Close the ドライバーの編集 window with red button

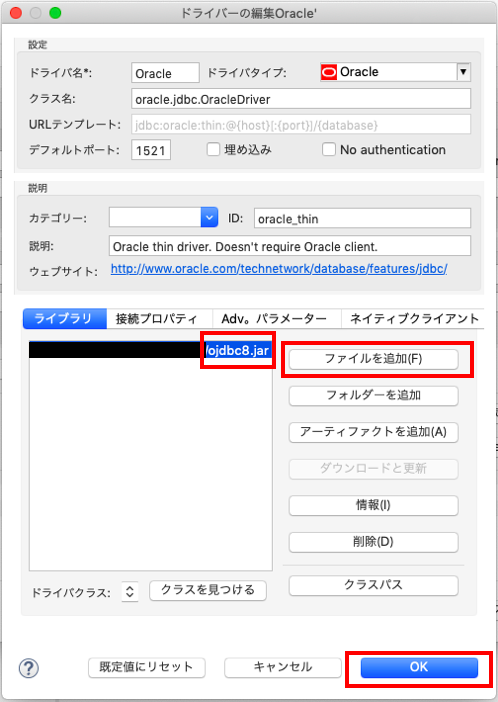coord(16,13)
